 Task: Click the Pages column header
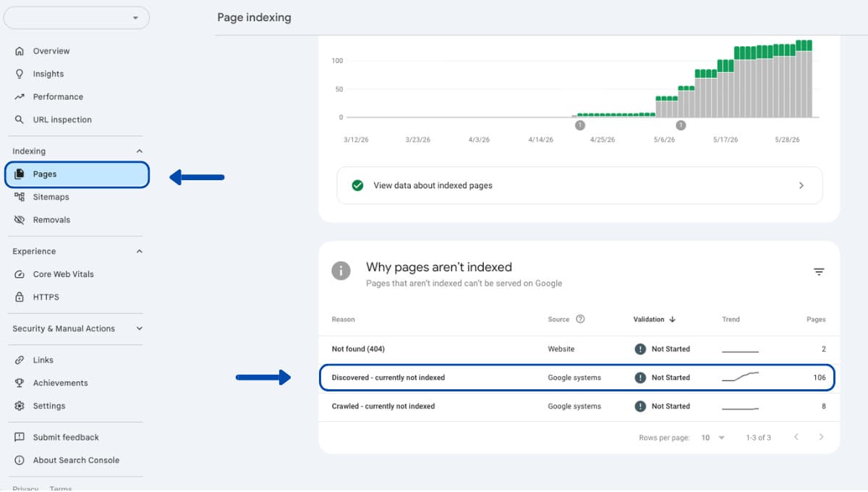tap(816, 319)
